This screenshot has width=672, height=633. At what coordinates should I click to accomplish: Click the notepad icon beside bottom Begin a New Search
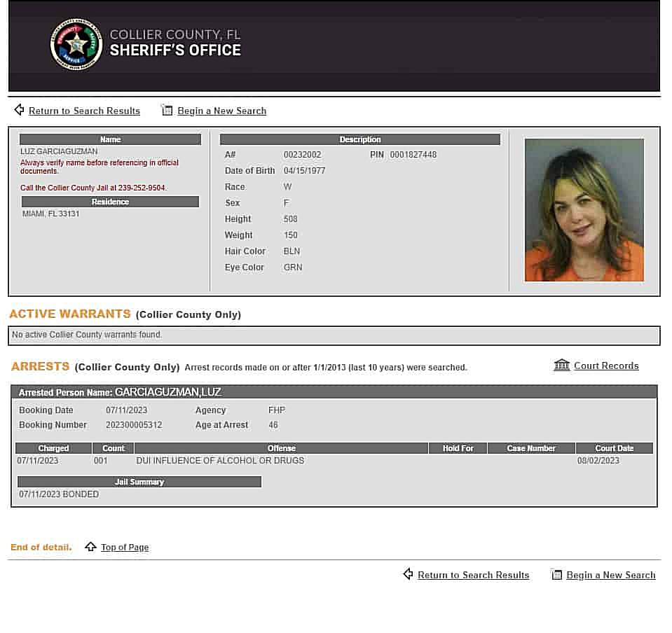[x=556, y=574]
